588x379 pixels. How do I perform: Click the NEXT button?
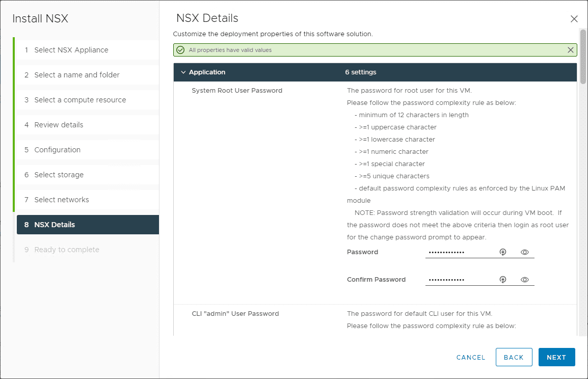(x=556, y=357)
